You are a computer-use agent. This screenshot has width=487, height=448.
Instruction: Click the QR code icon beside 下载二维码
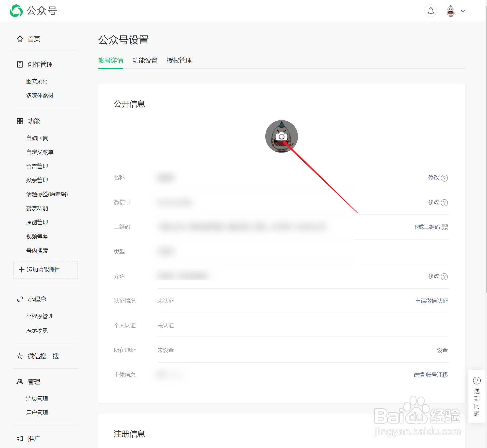tap(445, 227)
